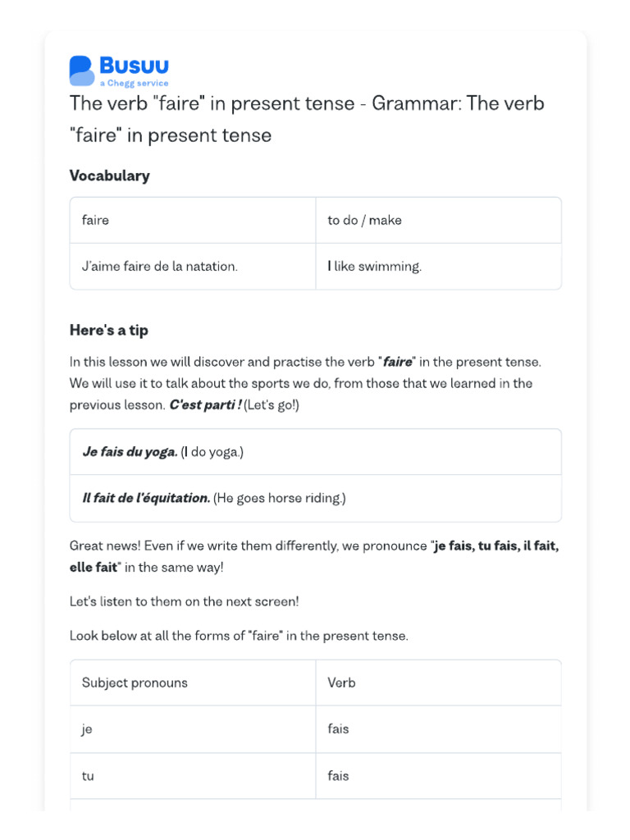This screenshot has width=630, height=840.
Task: Select the "je" pronoun row cell
Action: [x=87, y=729]
